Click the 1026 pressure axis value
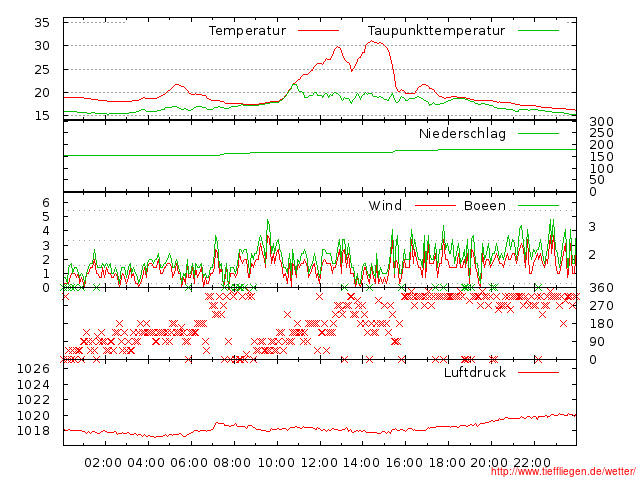 (x=33, y=369)
